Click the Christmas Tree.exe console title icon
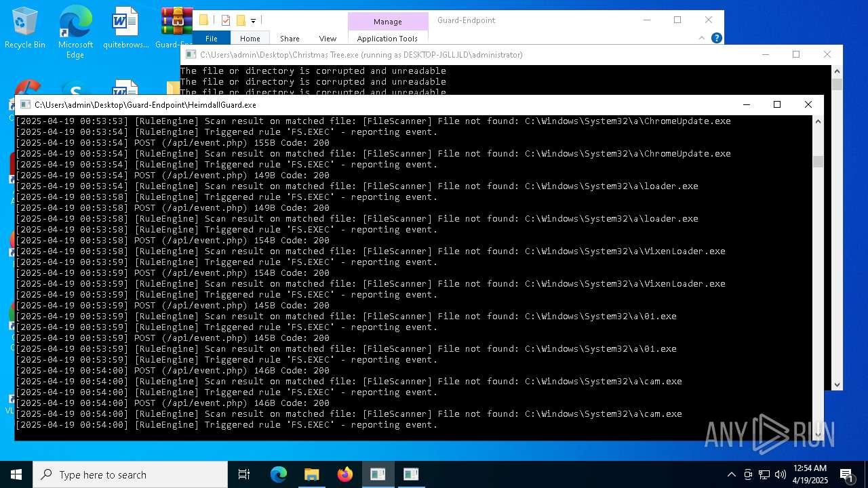The height and width of the screenshot is (488, 868). coord(191,55)
